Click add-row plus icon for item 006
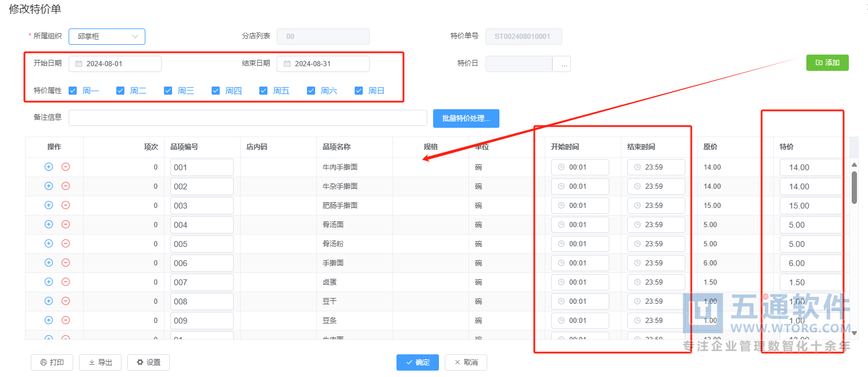This screenshot has height=377, width=868. pos(49,263)
